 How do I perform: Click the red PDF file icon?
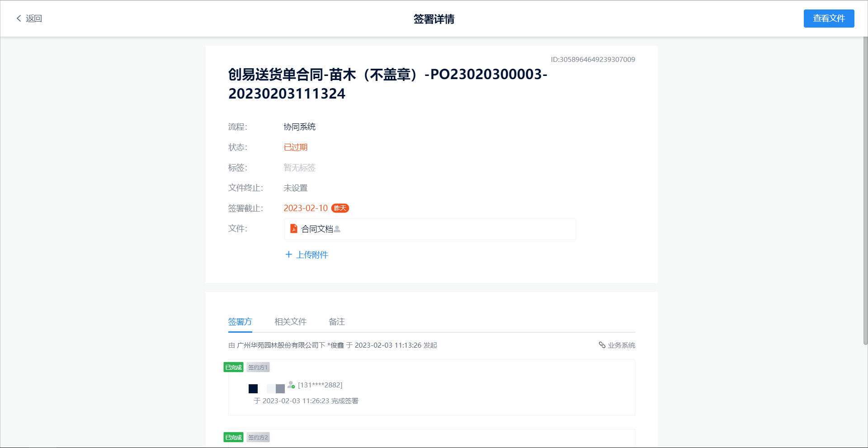pyautogui.click(x=293, y=229)
